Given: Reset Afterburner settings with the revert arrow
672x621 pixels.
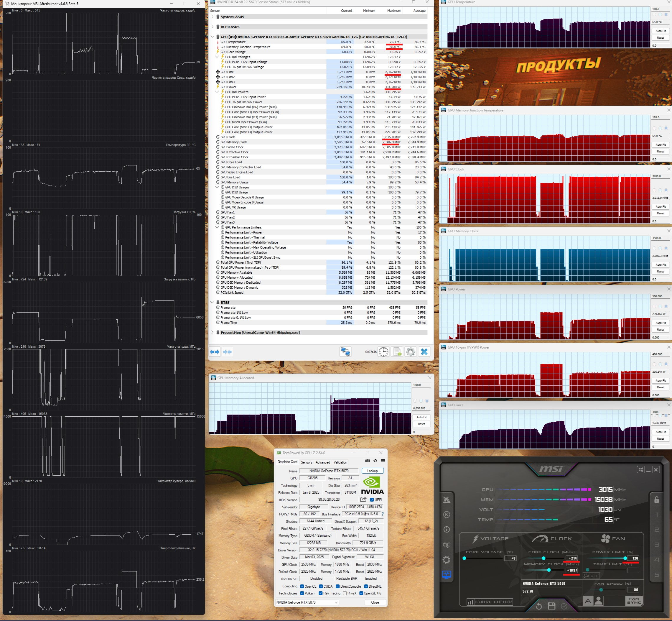Looking at the screenshot, I should tap(539, 606).
